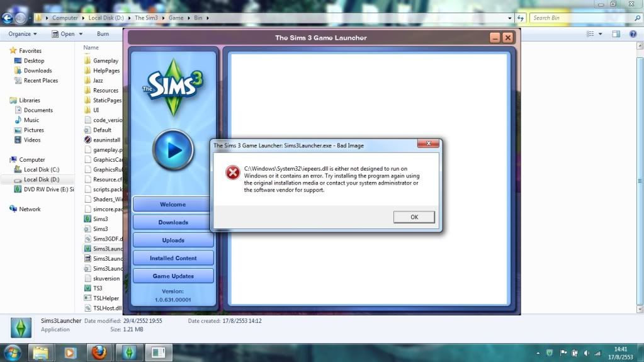
Task: Open the Welcome tab in the launcher
Action: tap(173, 204)
